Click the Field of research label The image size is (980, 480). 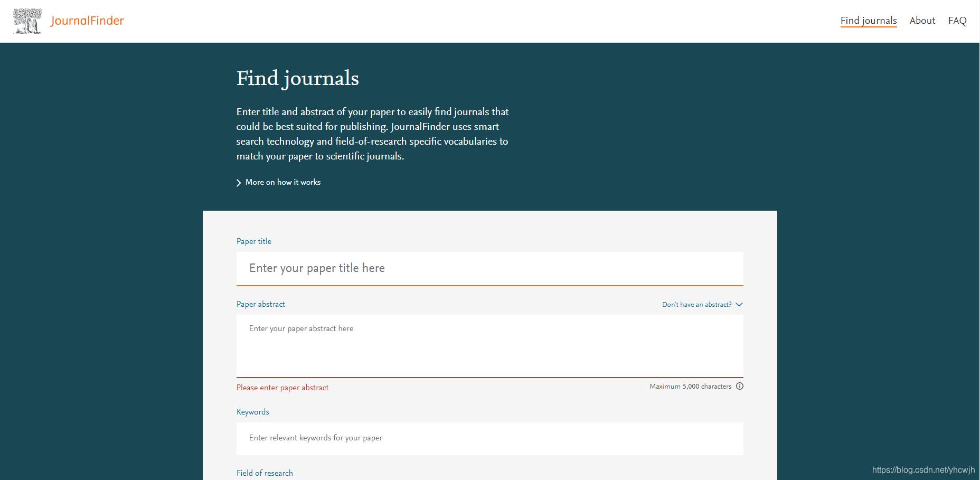tap(265, 473)
